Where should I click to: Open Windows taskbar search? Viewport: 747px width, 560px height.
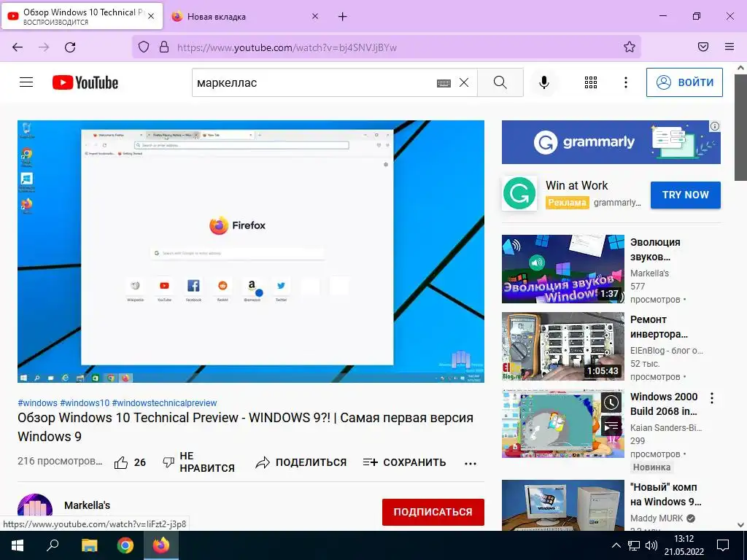pos(53,545)
